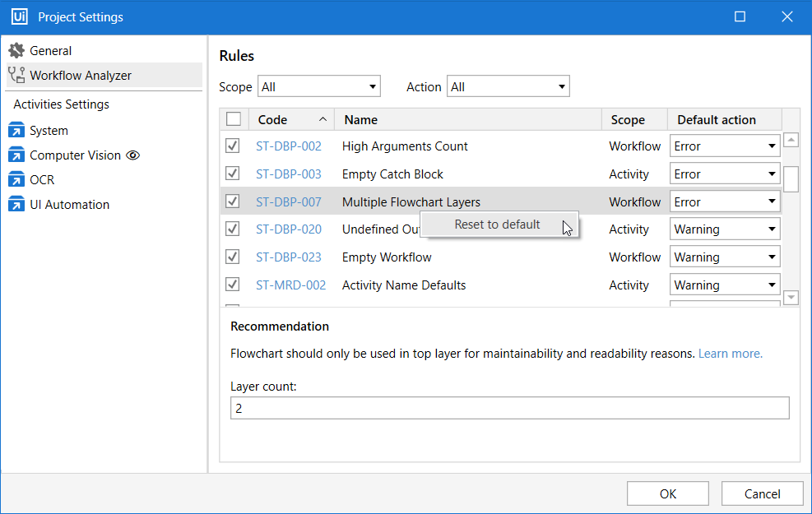Uncheck the ST-DBP-002 rule checkbox

(x=233, y=146)
